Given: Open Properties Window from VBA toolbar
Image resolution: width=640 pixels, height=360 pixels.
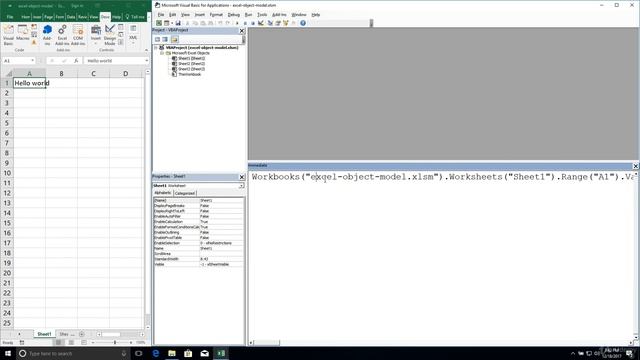Looking at the screenshot, I should point(278,23).
